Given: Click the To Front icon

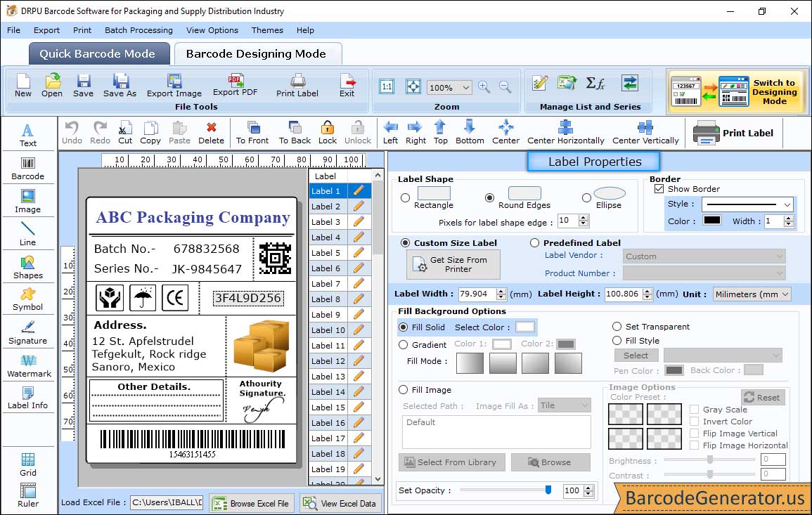Looking at the screenshot, I should click(x=252, y=131).
